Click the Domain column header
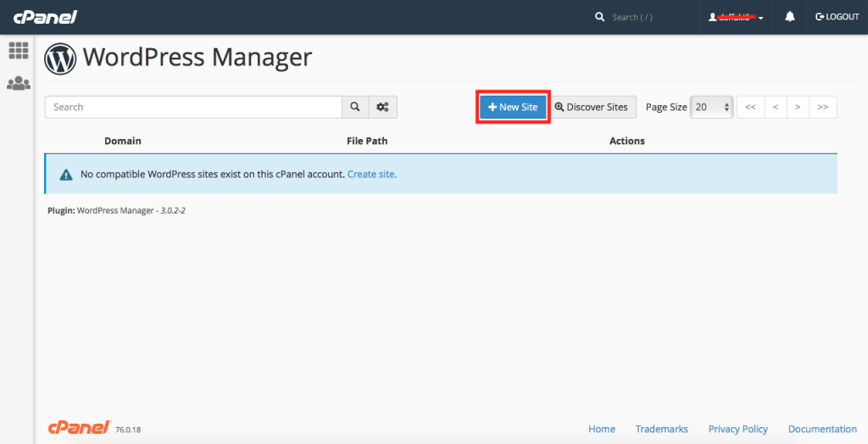Viewport: 868px width, 444px height. pyautogui.click(x=122, y=141)
